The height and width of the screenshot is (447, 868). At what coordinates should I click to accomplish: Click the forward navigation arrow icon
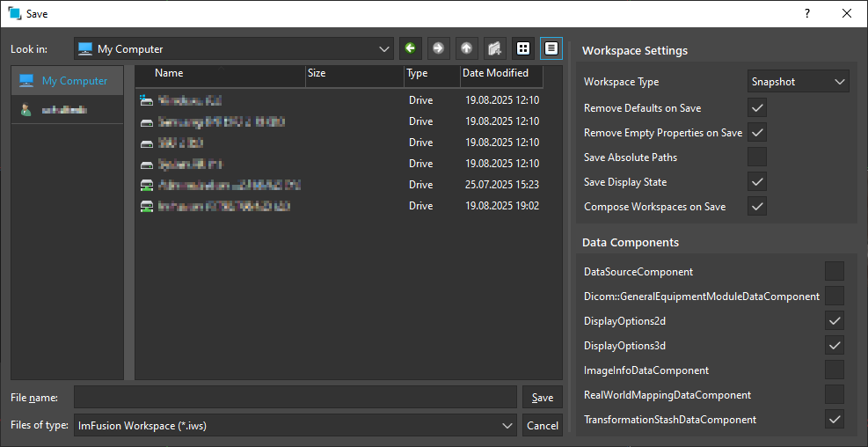pyautogui.click(x=439, y=48)
